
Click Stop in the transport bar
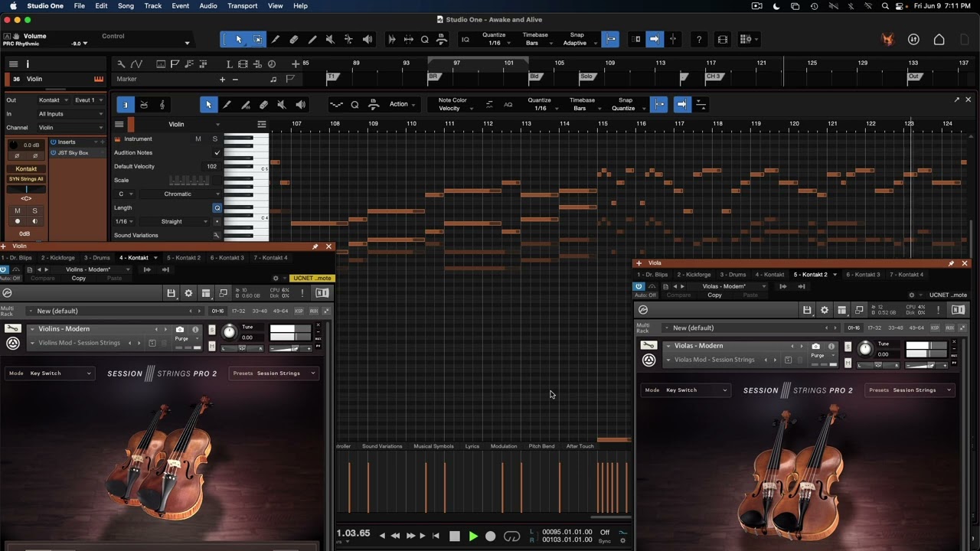point(454,536)
